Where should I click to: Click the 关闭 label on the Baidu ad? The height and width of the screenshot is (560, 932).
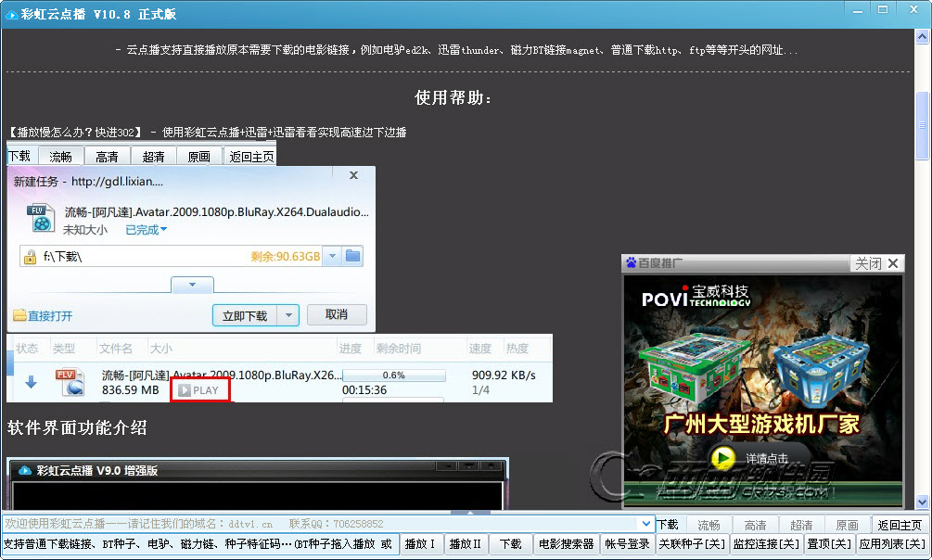pos(868,263)
